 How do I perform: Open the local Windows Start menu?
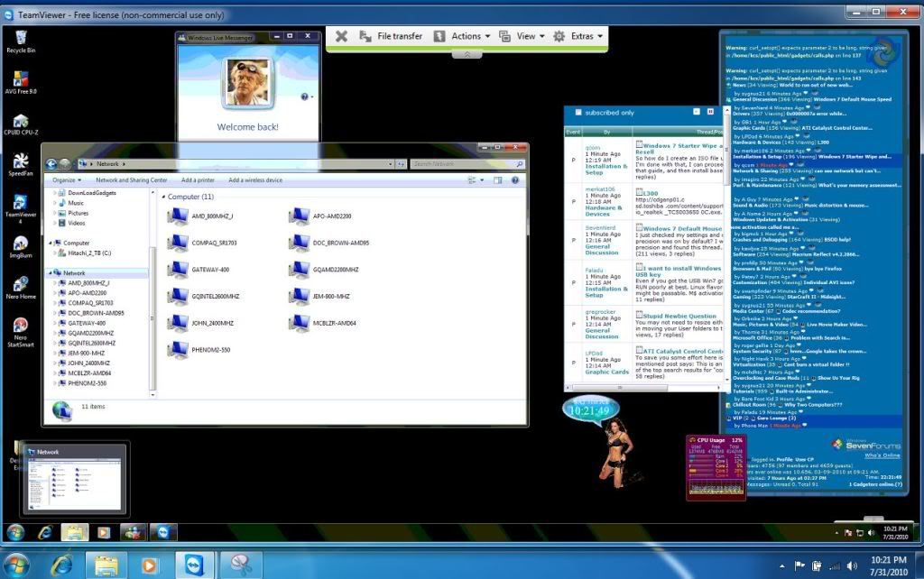click(16, 566)
